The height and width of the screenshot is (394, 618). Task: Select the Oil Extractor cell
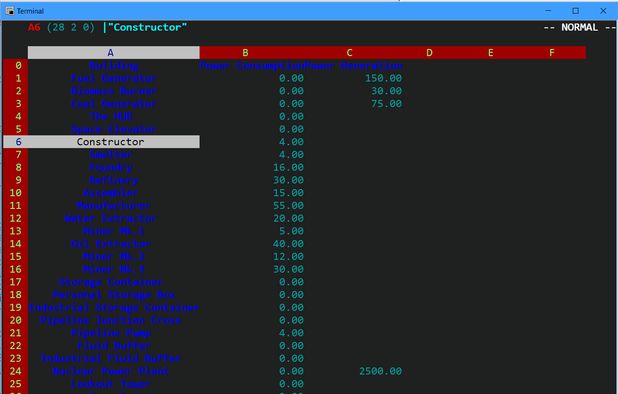[111, 243]
